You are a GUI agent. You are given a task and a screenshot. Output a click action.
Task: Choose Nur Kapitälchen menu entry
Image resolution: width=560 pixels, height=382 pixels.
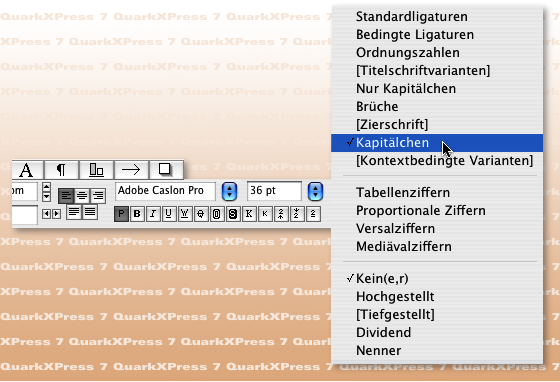(437, 89)
